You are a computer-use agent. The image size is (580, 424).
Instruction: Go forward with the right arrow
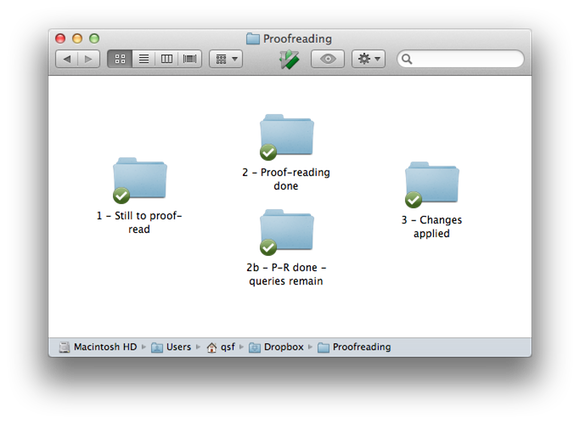coord(88,59)
